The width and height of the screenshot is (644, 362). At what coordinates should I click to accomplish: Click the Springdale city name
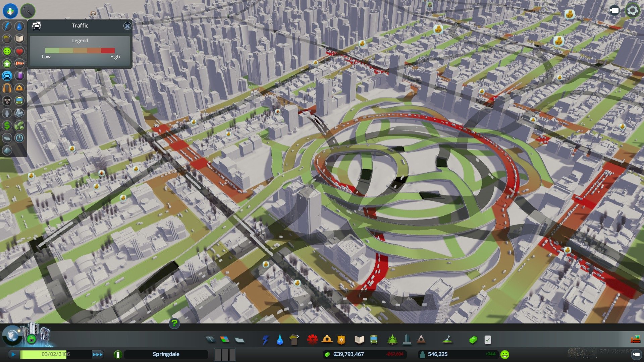pyautogui.click(x=166, y=354)
